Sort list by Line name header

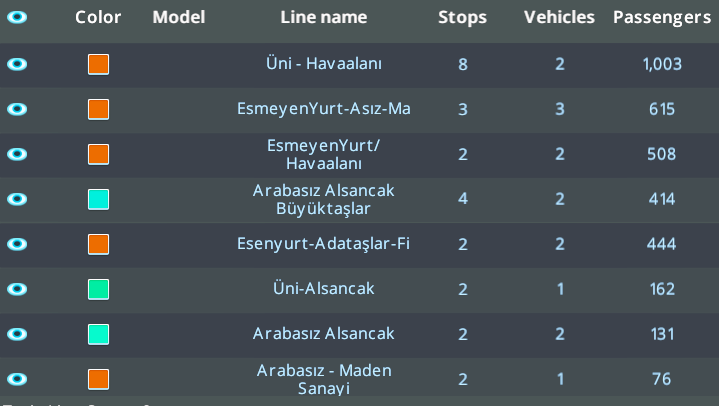pos(323,17)
